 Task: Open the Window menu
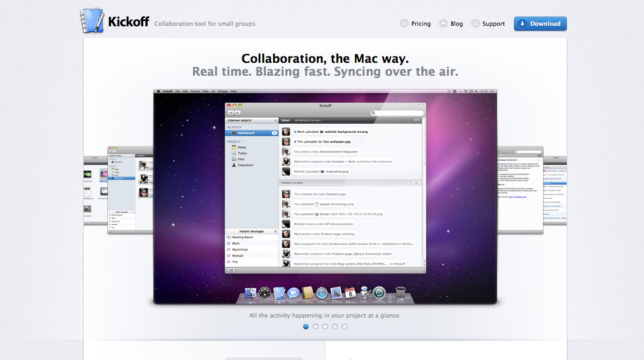223,91
